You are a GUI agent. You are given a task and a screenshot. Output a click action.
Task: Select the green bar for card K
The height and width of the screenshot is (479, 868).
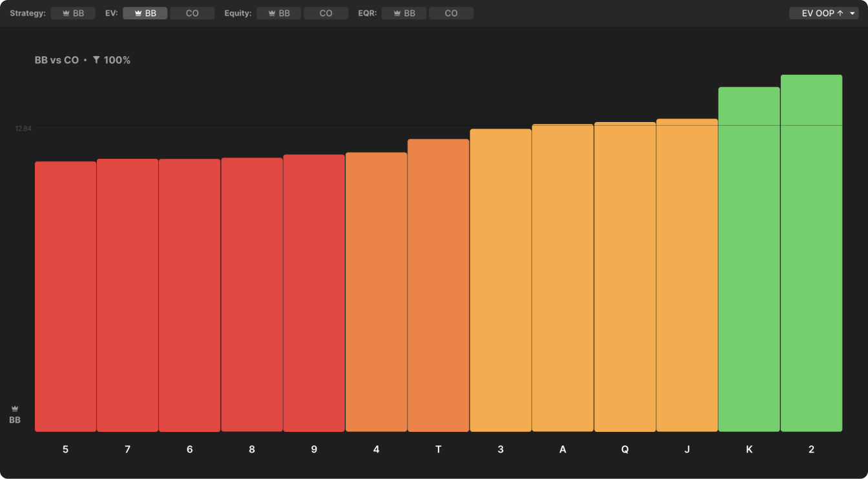click(749, 259)
